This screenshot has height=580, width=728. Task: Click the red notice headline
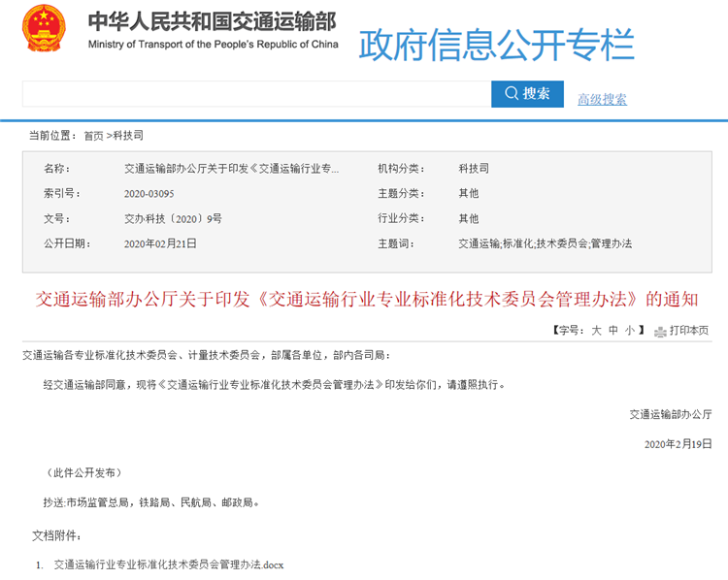click(x=366, y=298)
